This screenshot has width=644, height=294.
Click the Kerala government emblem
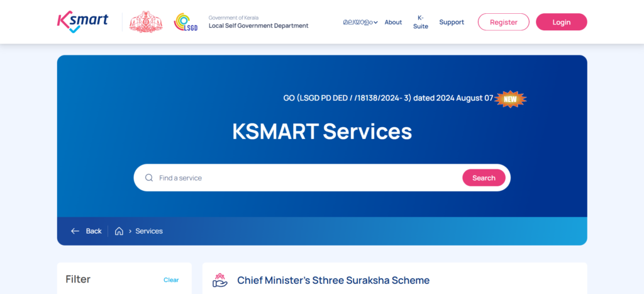(x=146, y=22)
